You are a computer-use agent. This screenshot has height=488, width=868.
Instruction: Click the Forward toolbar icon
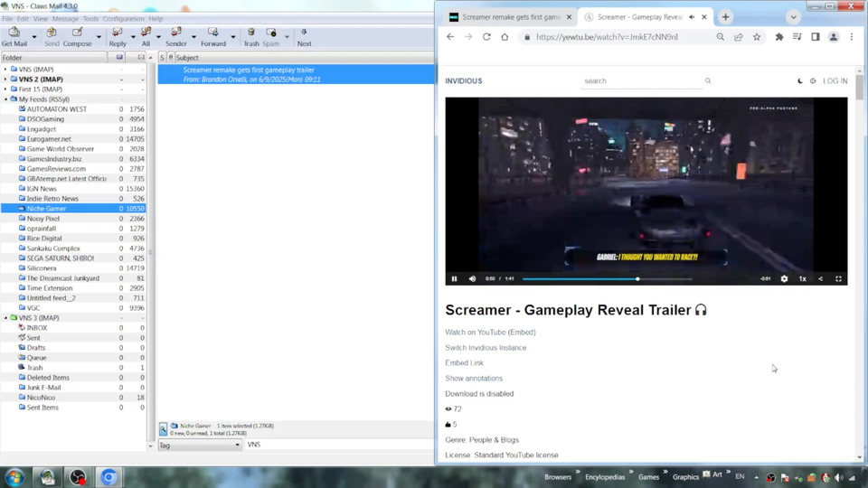[x=213, y=36]
